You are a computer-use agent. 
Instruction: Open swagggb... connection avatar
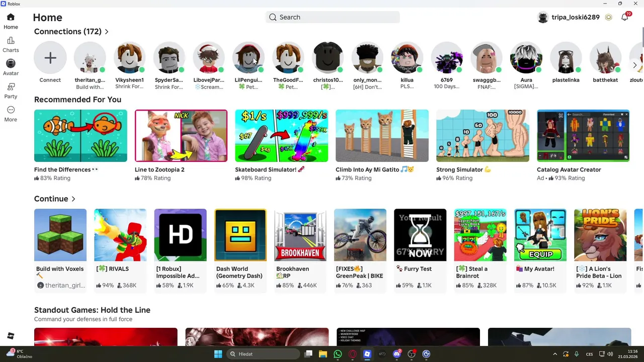487,58
